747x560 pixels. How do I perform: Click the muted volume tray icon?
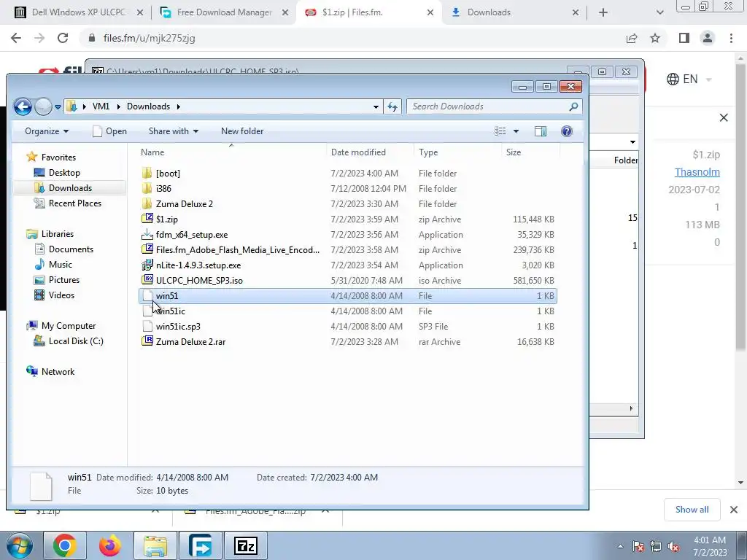(673, 547)
